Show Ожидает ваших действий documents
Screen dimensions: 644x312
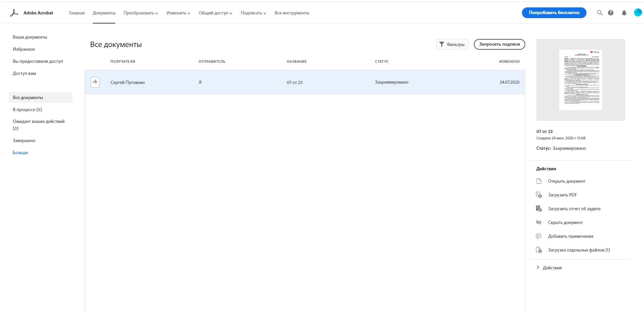(39, 125)
